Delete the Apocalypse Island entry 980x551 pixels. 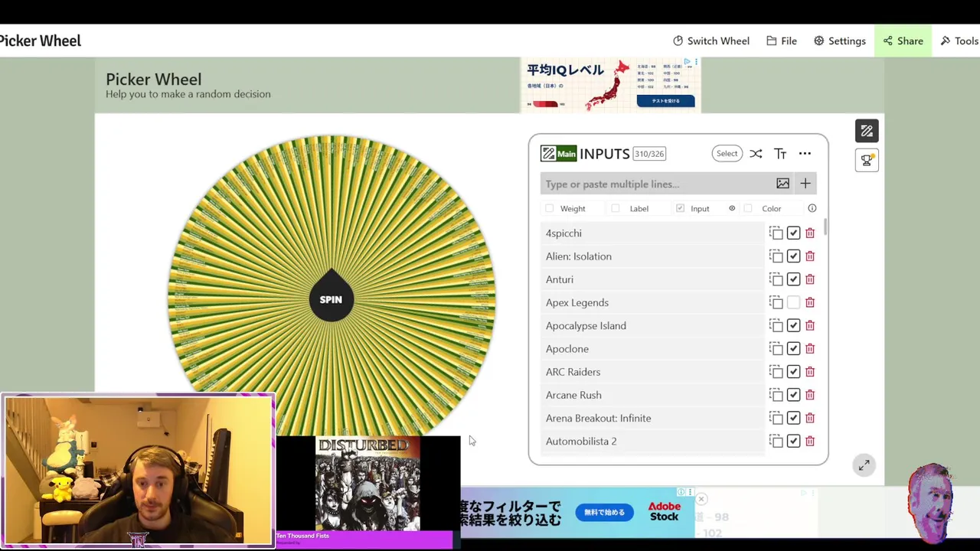pyautogui.click(x=810, y=325)
